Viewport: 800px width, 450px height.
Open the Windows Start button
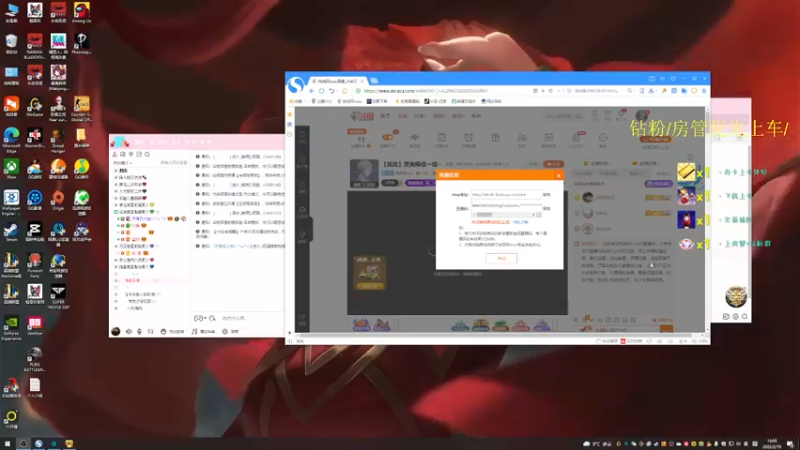click(x=7, y=443)
